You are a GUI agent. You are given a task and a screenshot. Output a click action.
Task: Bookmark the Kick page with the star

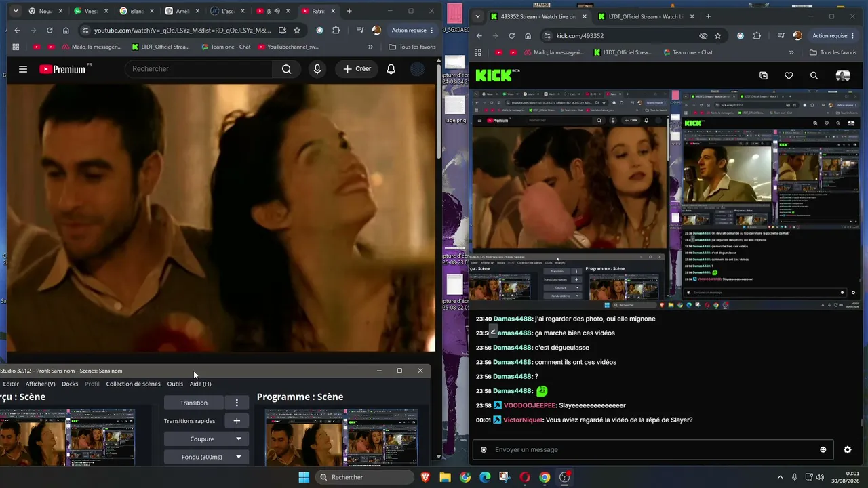point(717,36)
